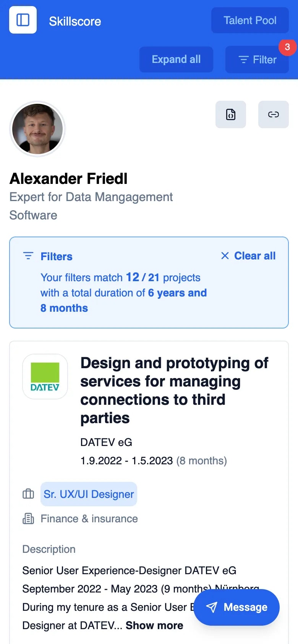The image size is (298, 644).
Task: Open the Filter options
Action: 257,60
